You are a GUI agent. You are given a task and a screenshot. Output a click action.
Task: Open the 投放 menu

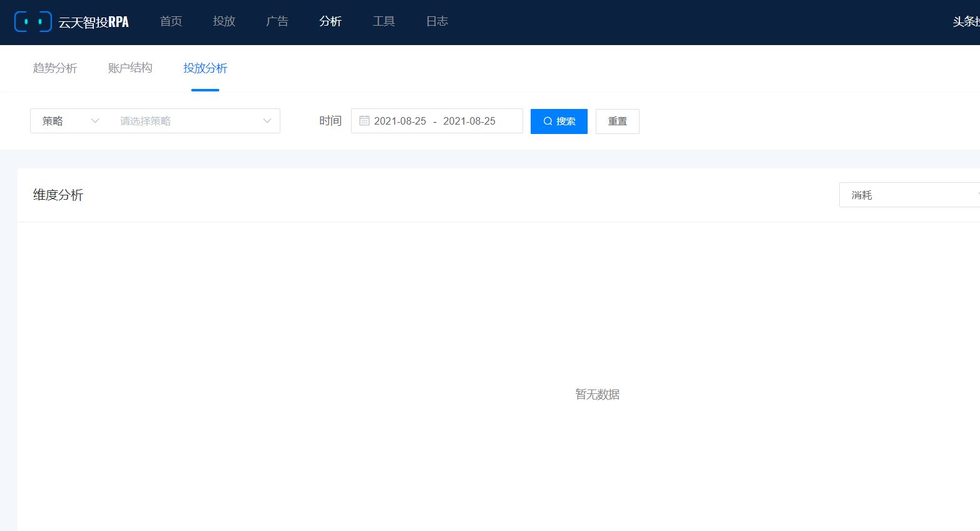coord(224,21)
